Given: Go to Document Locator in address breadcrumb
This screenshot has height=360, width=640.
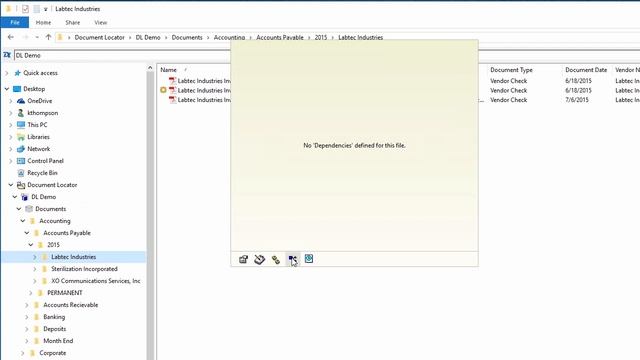Looking at the screenshot, I should 99,37.
